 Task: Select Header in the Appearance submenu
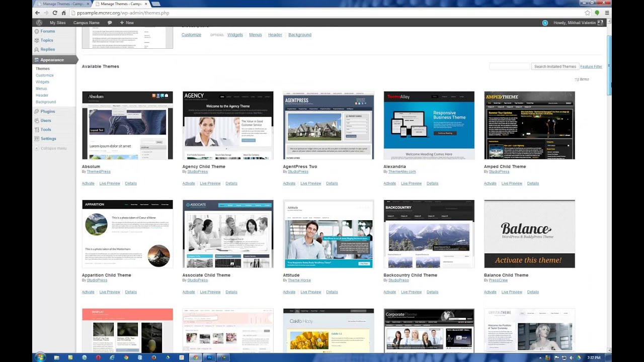point(42,95)
